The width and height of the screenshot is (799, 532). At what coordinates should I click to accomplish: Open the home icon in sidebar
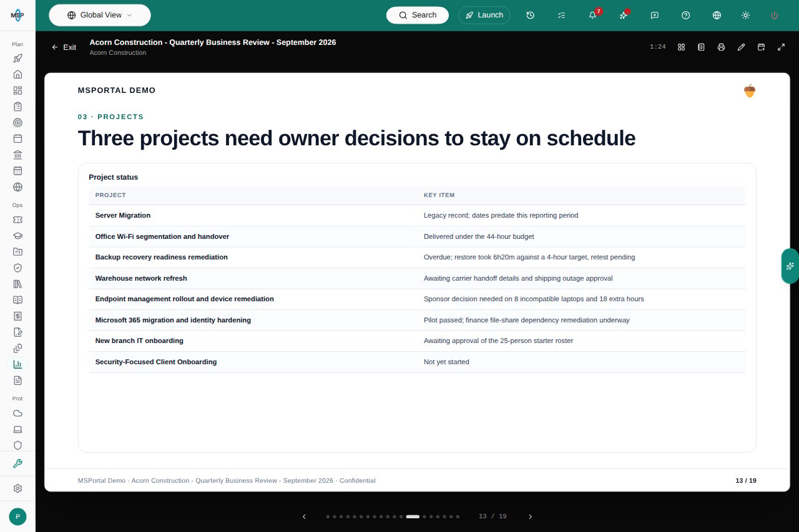(17, 74)
